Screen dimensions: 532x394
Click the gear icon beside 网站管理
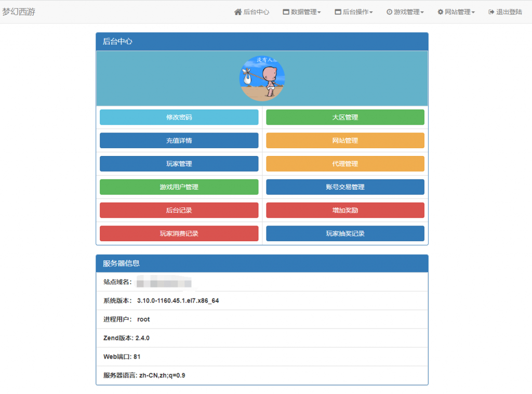click(x=440, y=12)
